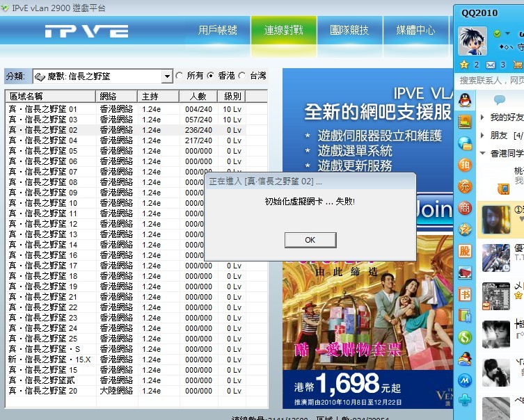Sort by 人數 column header
The height and width of the screenshot is (420, 524).
tap(198, 97)
